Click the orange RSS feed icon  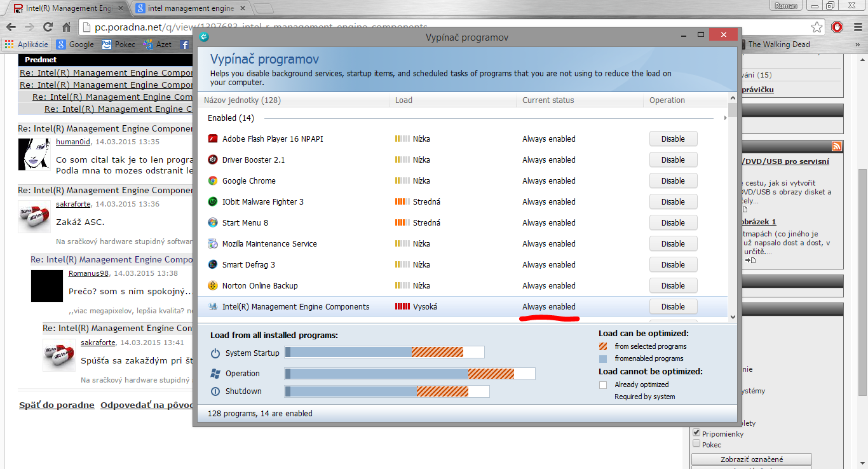837,146
